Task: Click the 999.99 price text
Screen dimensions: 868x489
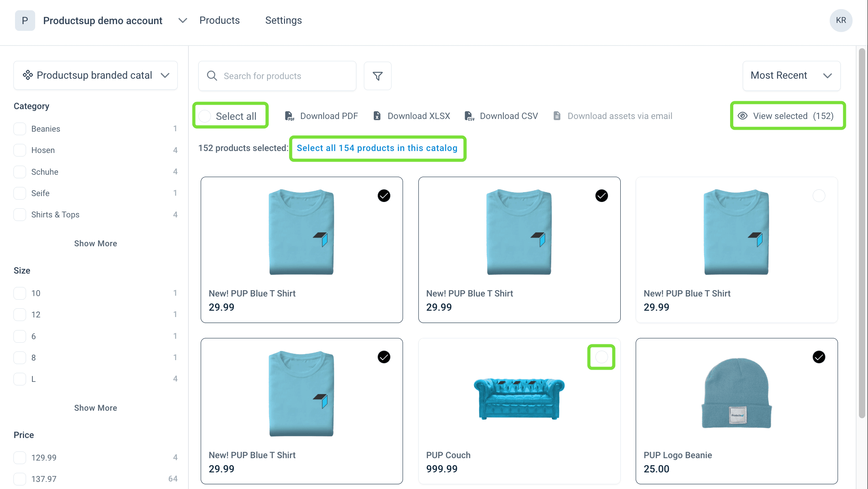Action: coord(442,469)
